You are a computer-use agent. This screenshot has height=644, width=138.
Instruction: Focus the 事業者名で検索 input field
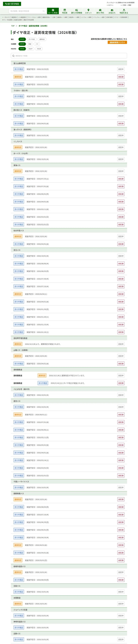(x=69, y=56)
